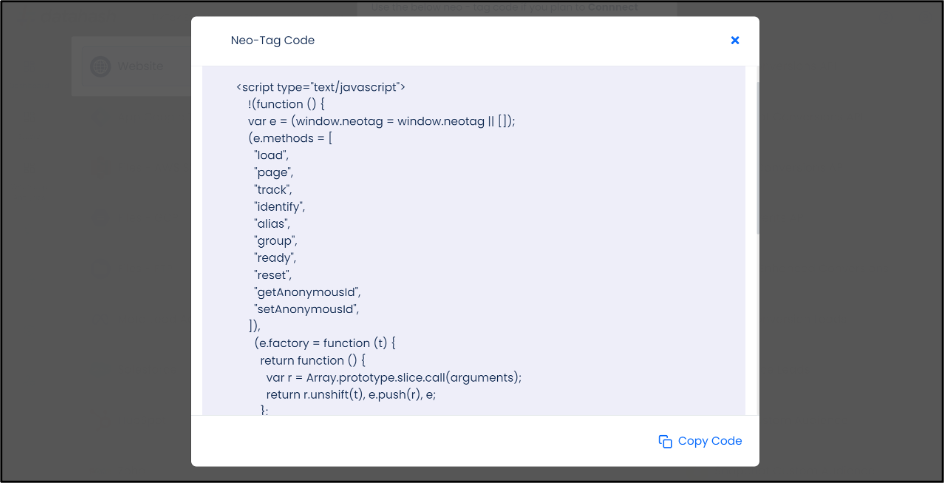Click the "return function () {" line
Screen dimensions: 945x483
[x=313, y=361]
